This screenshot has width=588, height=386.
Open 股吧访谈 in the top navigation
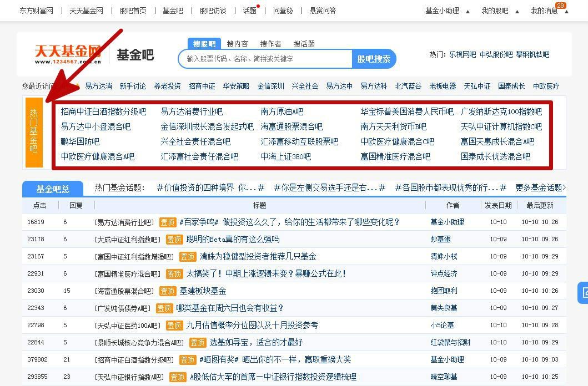pyautogui.click(x=213, y=11)
